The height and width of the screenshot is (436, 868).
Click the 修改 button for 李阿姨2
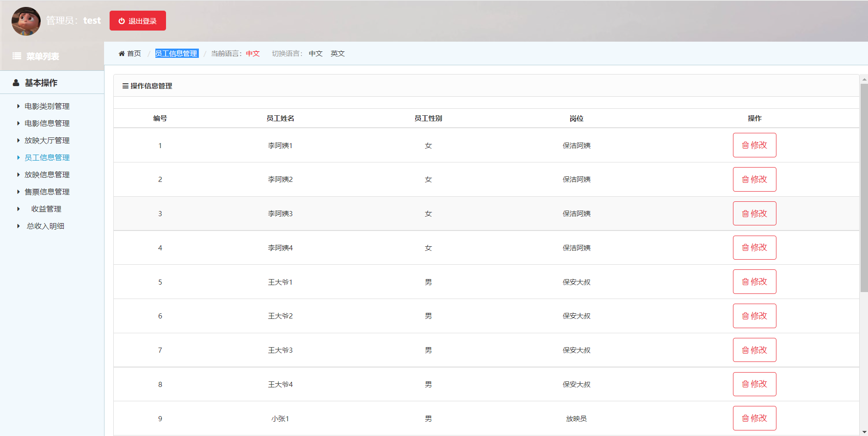[x=754, y=180]
